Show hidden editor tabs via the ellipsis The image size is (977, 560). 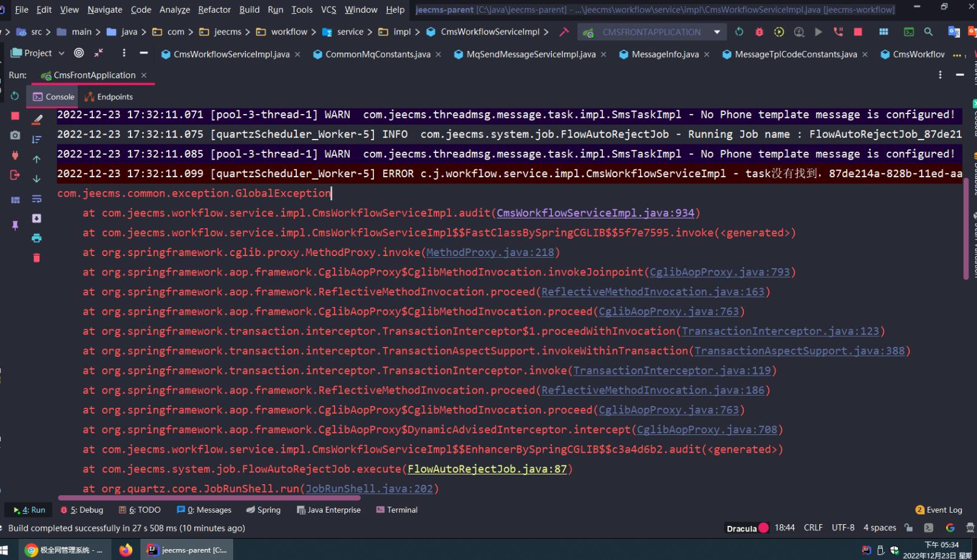pos(957,55)
